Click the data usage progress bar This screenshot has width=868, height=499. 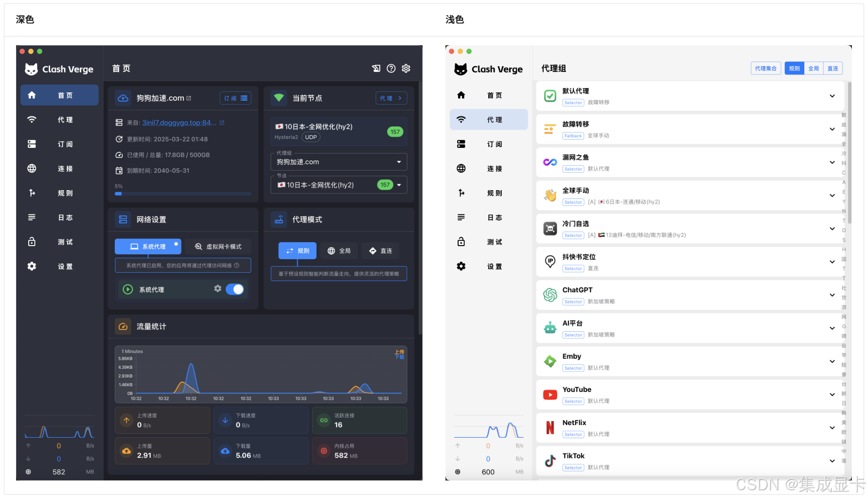(183, 194)
